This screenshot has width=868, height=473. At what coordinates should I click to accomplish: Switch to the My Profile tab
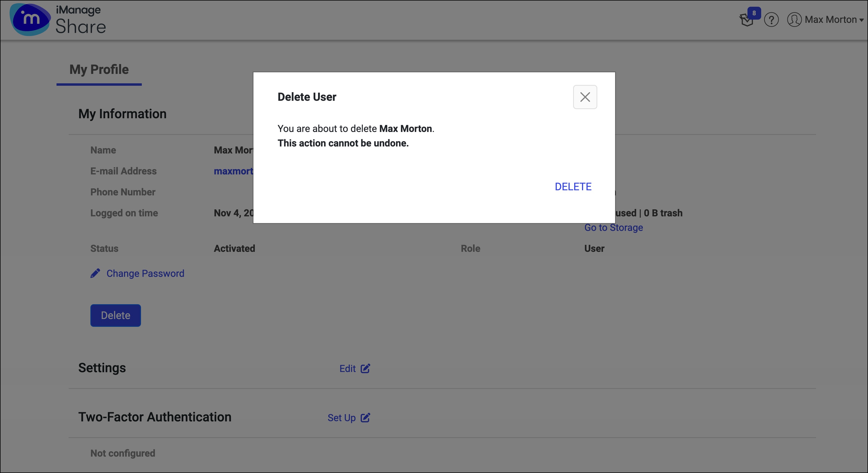point(99,70)
